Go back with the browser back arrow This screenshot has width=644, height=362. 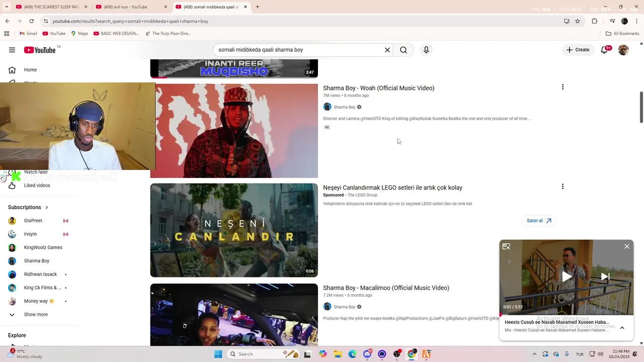tap(7, 21)
